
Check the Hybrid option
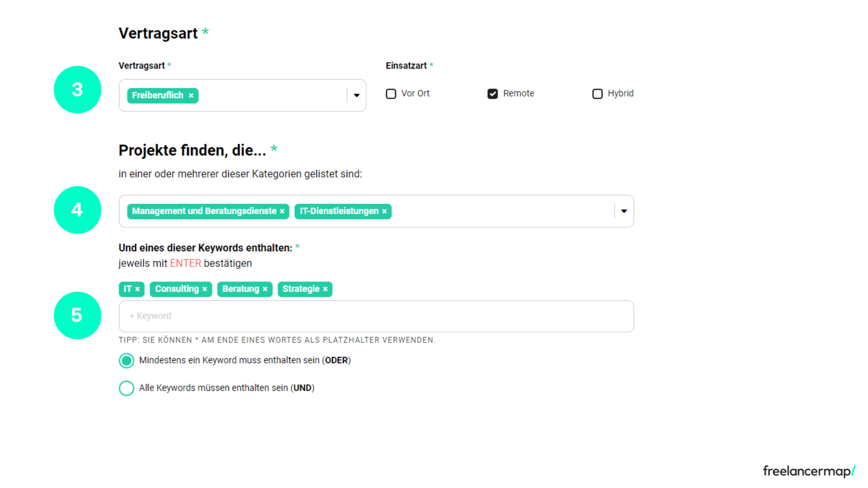click(597, 94)
